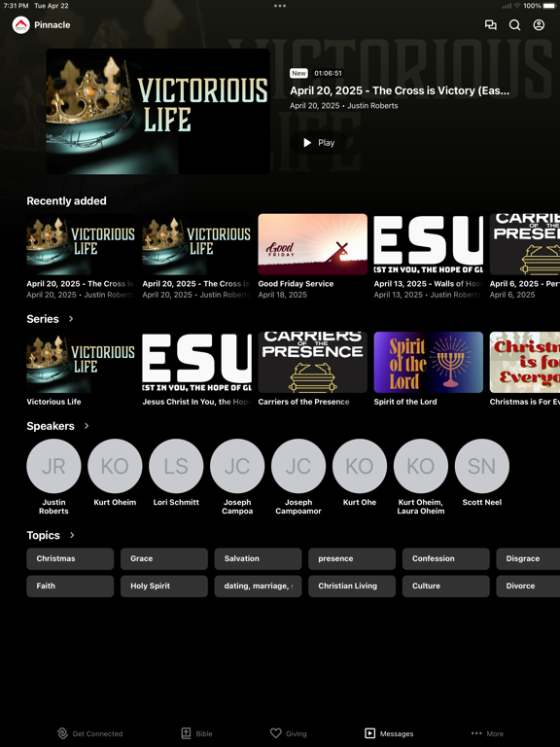Select speaker Scott Neel avatar
This screenshot has height=747, width=560.
[482, 466]
